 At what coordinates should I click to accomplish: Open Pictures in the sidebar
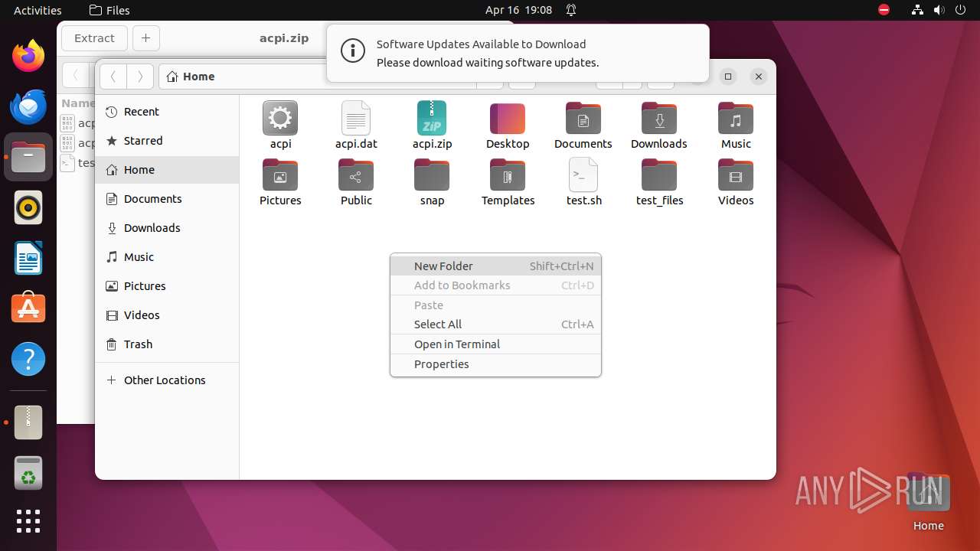coord(167,286)
